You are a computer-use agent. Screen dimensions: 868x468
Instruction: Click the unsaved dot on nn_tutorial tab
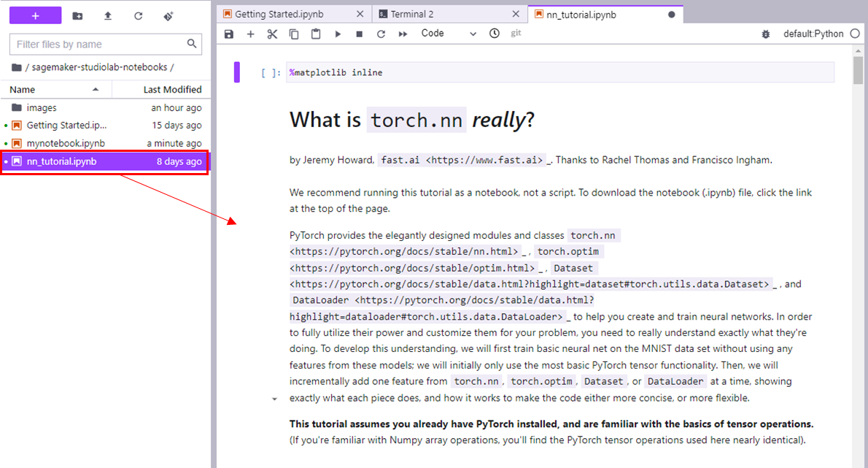point(672,15)
